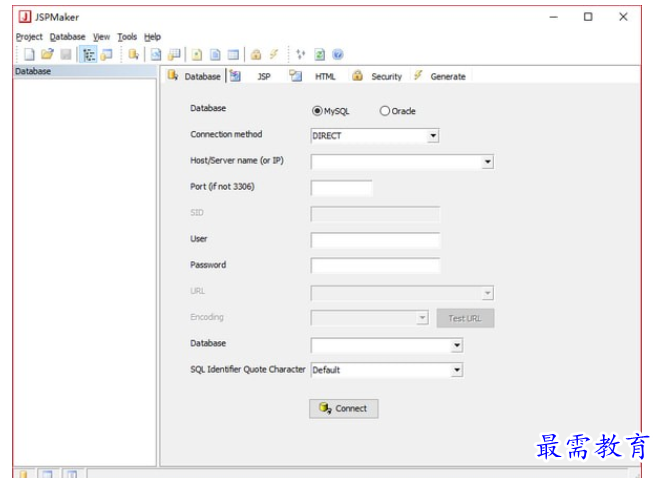Viewport: 658px width, 478px height.
Task: Click the greyed Test URL button
Action: pos(465,318)
